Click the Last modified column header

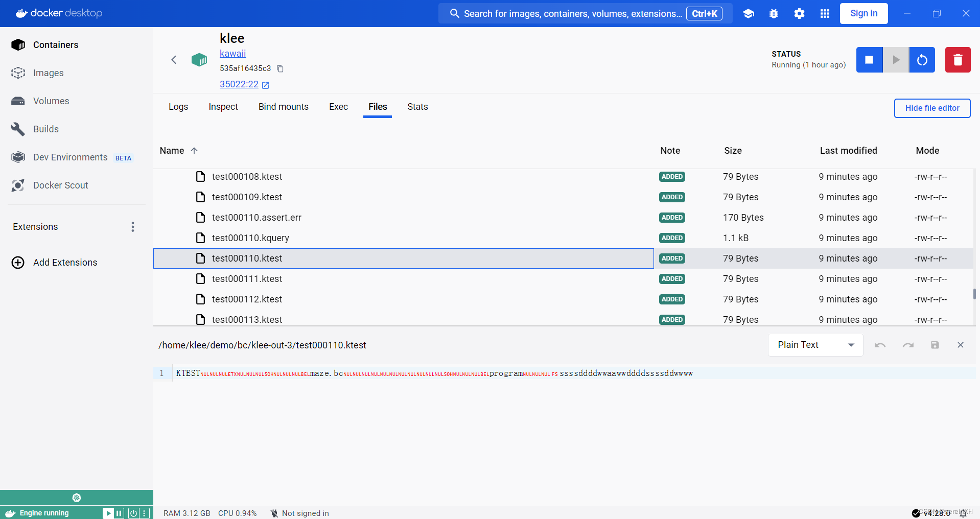848,151
